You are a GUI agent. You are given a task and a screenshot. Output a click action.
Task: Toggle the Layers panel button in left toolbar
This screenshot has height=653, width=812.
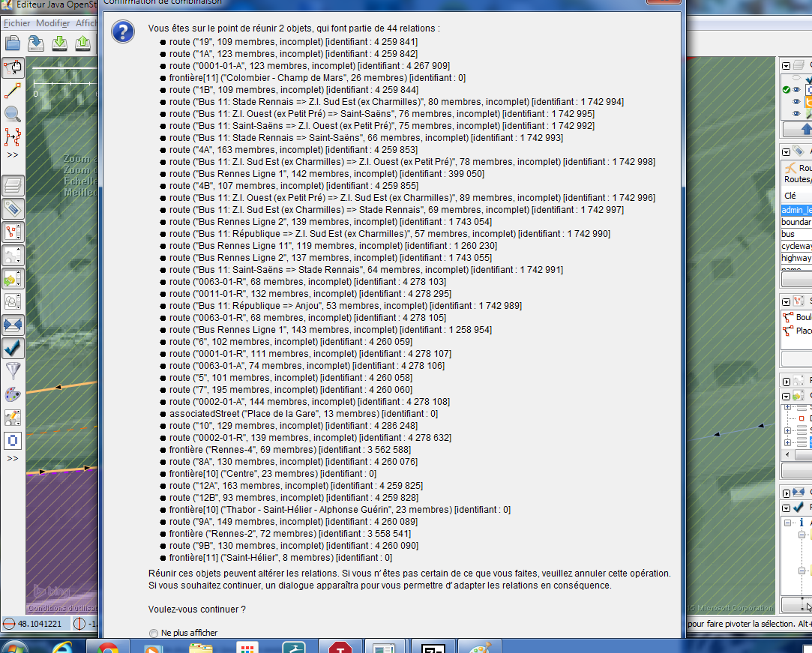[13, 185]
